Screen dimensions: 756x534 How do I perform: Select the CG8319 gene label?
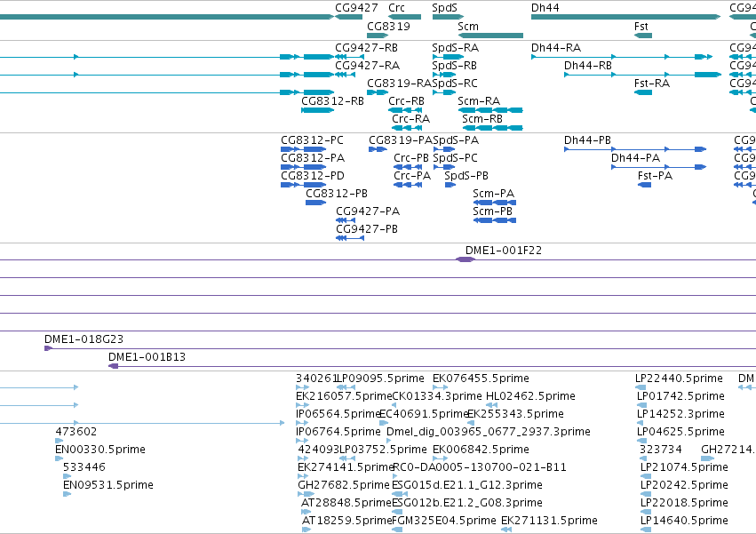[x=388, y=27]
